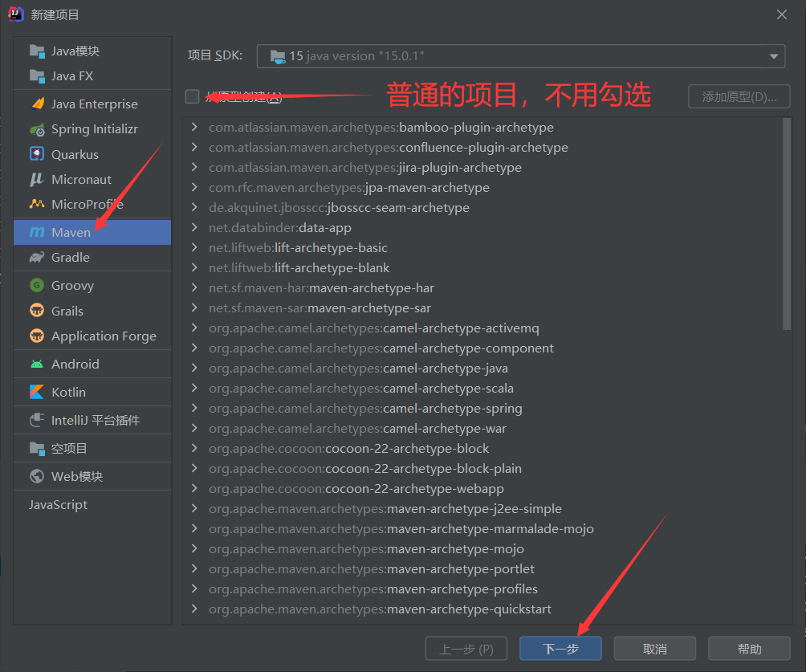Click the MicroProfile icon

pos(37,204)
